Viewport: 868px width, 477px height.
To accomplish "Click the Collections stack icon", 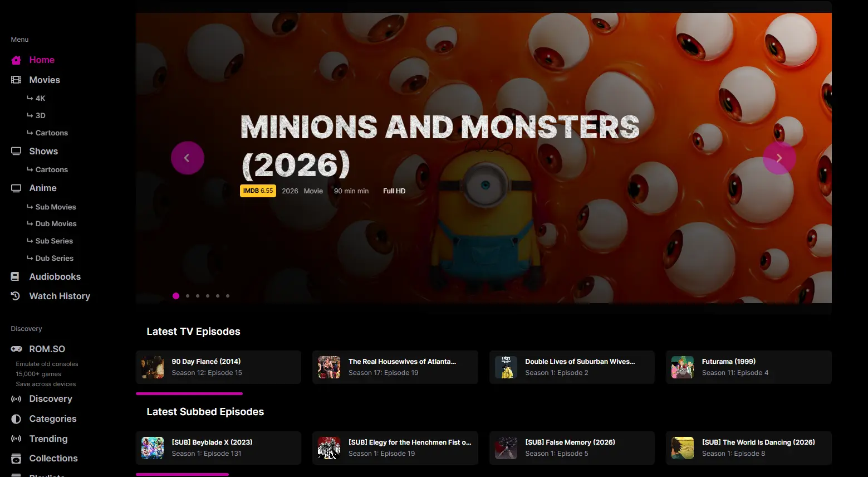I will pyautogui.click(x=16, y=459).
